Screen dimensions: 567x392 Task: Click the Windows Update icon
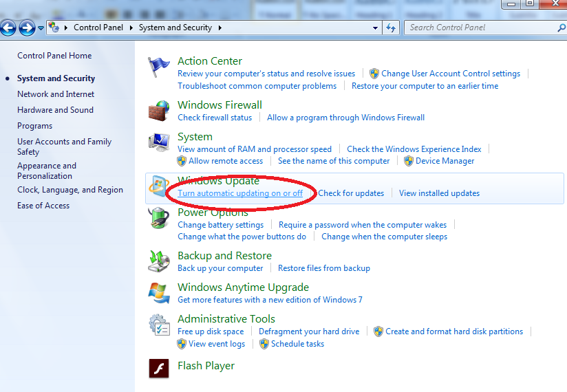point(159,186)
